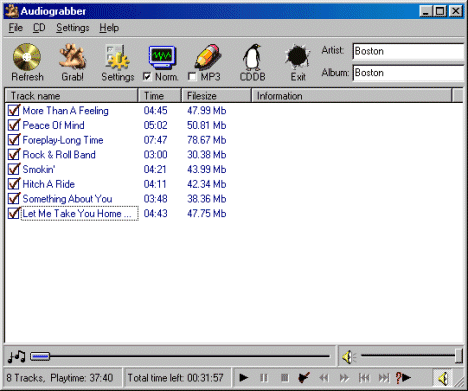Screen dimensions: 468x391
Task: Play the selected track
Action: pos(244,378)
